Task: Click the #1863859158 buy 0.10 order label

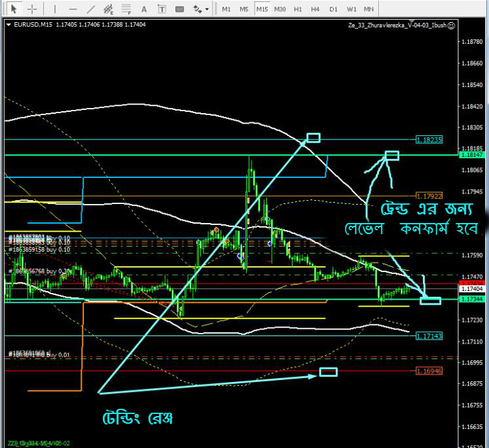Action: point(39,250)
